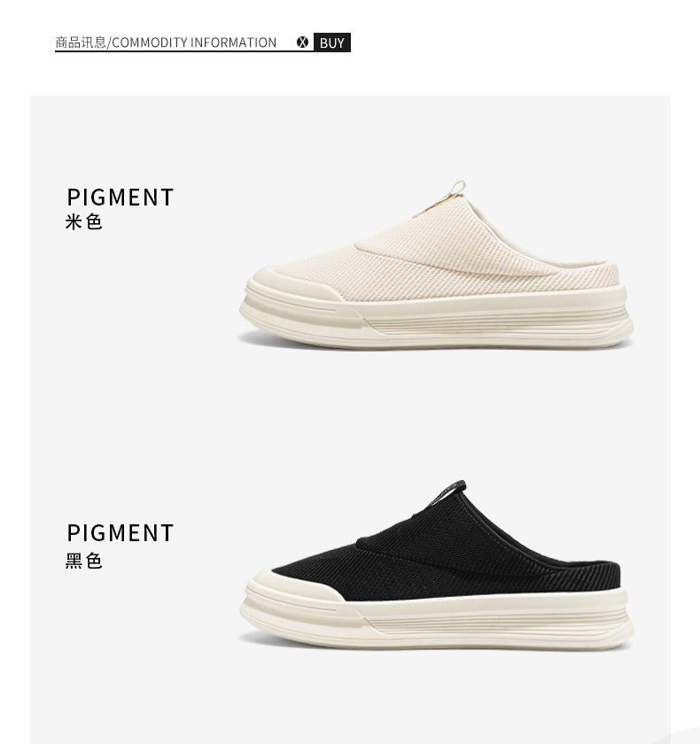This screenshot has height=744, width=700.
Task: Open the black slip-on shoe image
Action: [436, 566]
